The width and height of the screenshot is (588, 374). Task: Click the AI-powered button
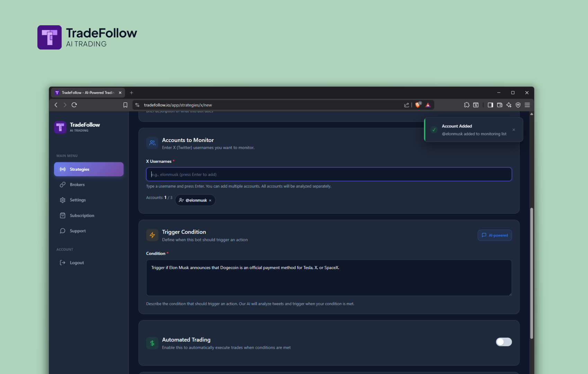495,235
